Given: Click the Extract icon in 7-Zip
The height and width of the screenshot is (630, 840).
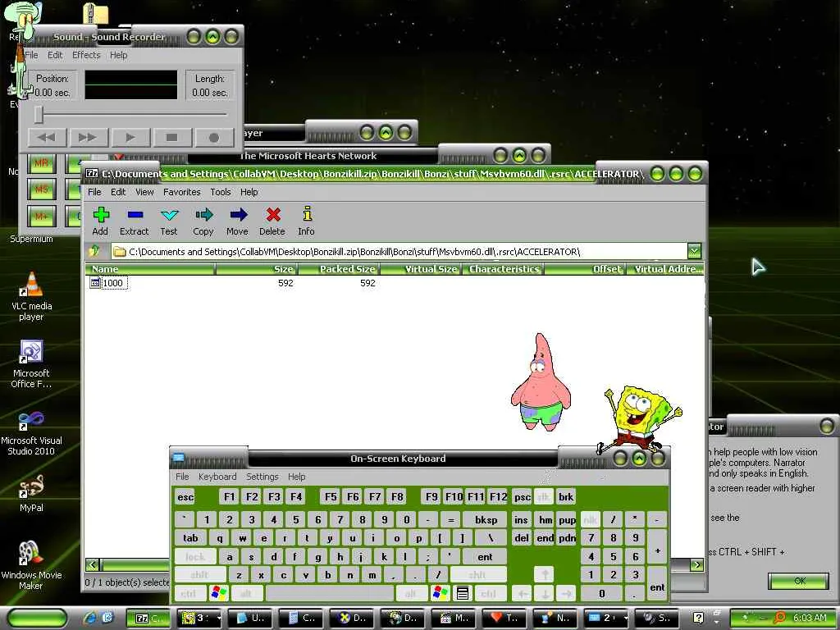Looking at the screenshot, I should (x=134, y=221).
